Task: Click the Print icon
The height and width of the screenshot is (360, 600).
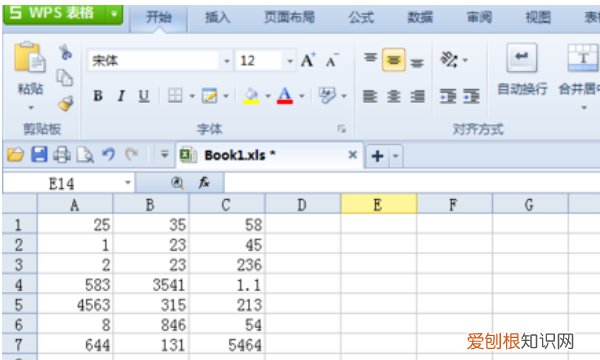Action: [x=62, y=155]
